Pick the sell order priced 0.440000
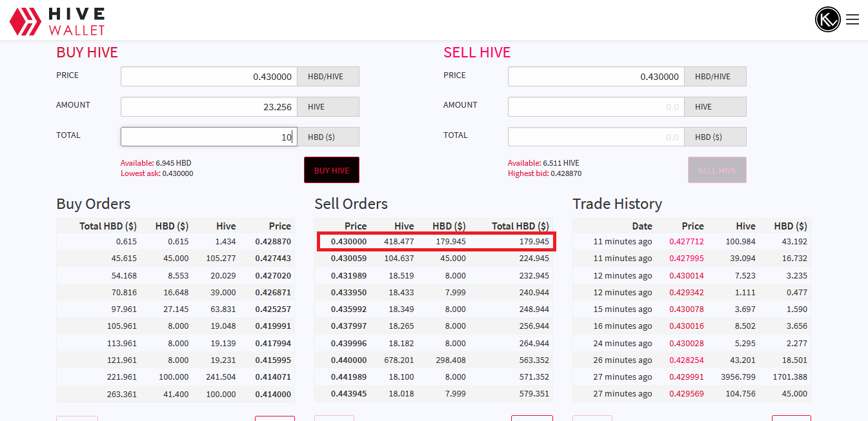Viewport: 868px width, 421px height. [433, 360]
